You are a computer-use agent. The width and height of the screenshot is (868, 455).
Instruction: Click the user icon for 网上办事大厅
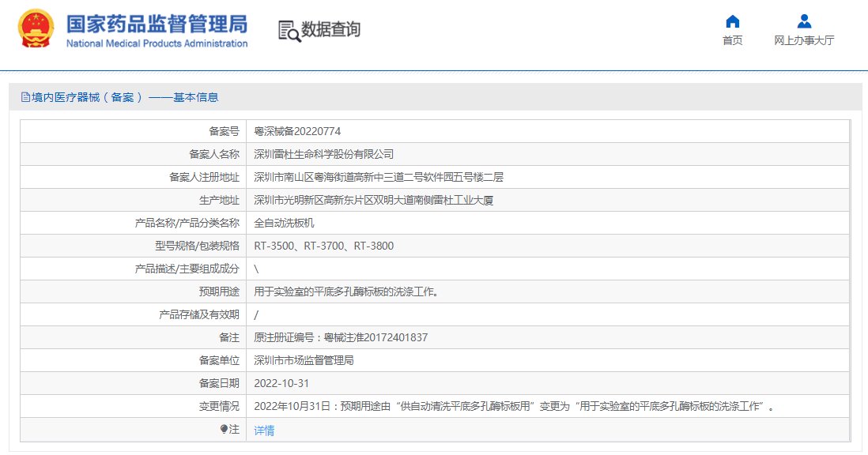tap(804, 21)
